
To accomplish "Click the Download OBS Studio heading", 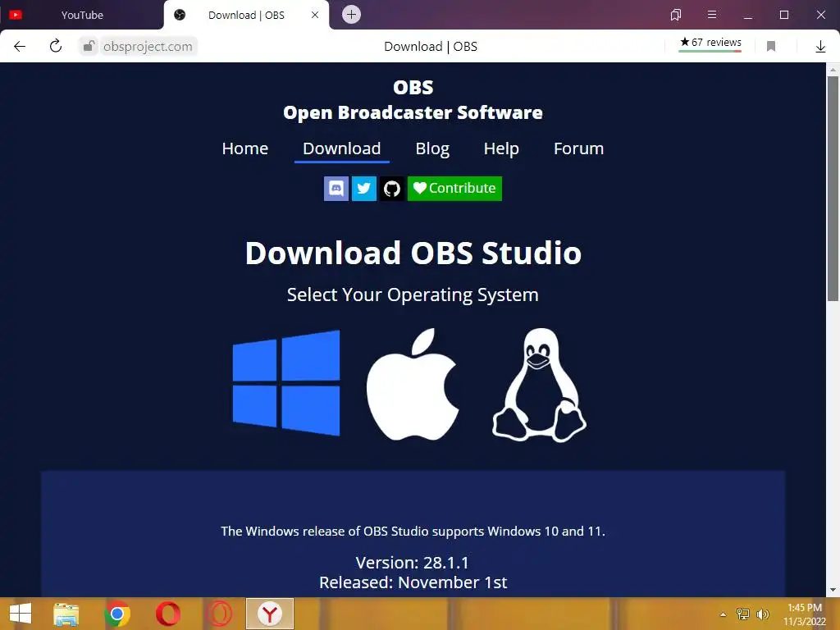I will (413, 253).
